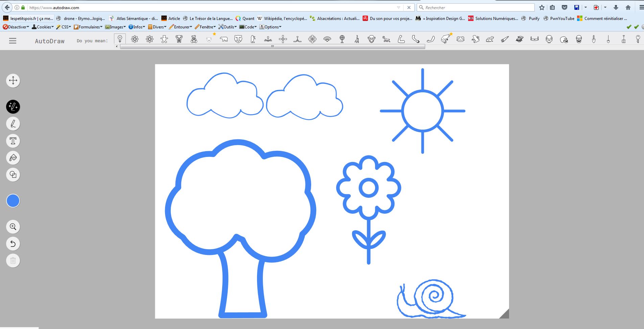
Task: Select the Move/Select tool
Action: [x=13, y=80]
